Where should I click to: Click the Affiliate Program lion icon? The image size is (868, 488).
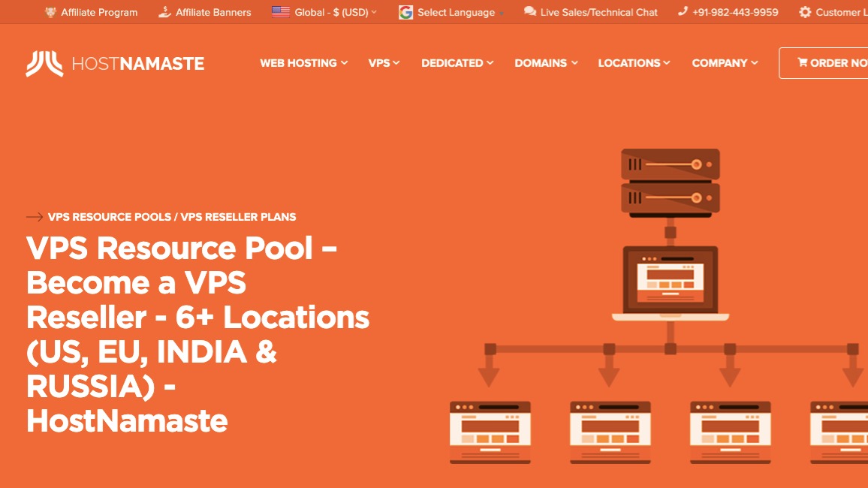(50, 11)
